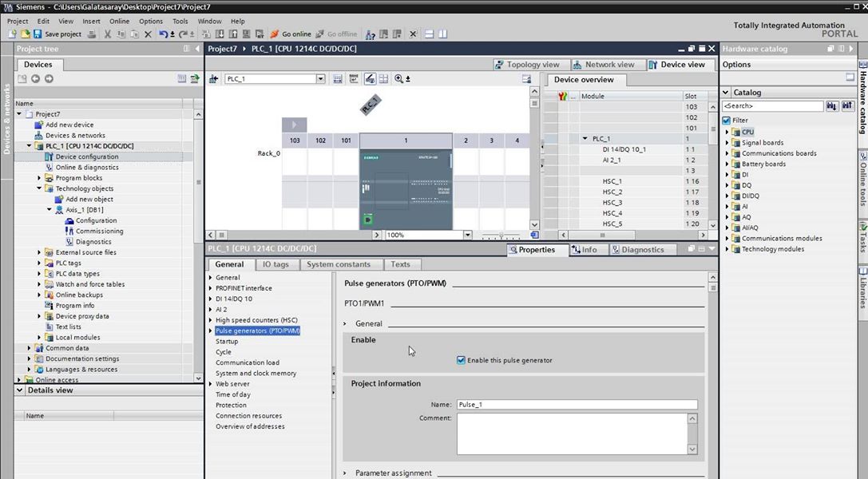Open the PLC_1 device selection dropdown

point(320,79)
